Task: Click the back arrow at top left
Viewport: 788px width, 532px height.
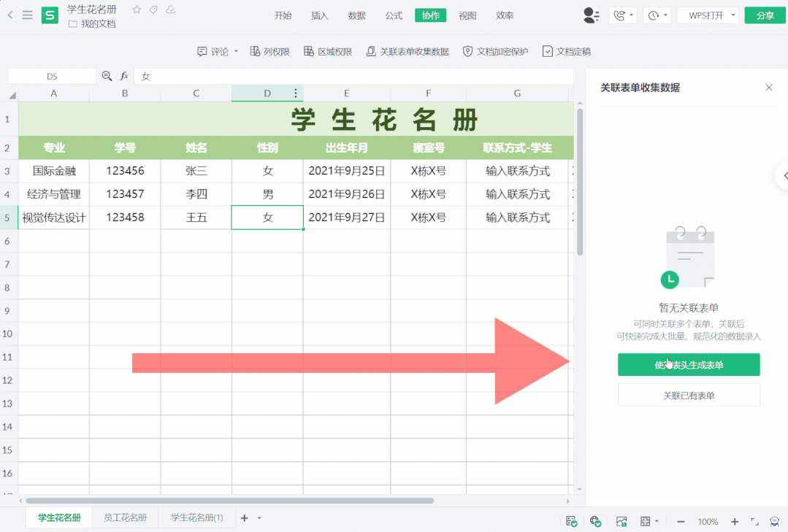Action: (x=10, y=15)
